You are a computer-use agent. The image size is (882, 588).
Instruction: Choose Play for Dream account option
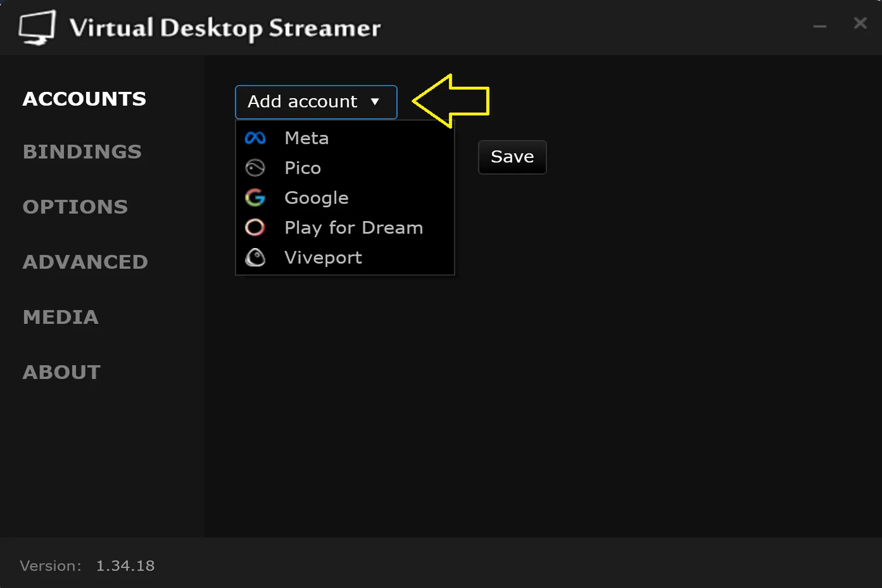pyautogui.click(x=345, y=227)
